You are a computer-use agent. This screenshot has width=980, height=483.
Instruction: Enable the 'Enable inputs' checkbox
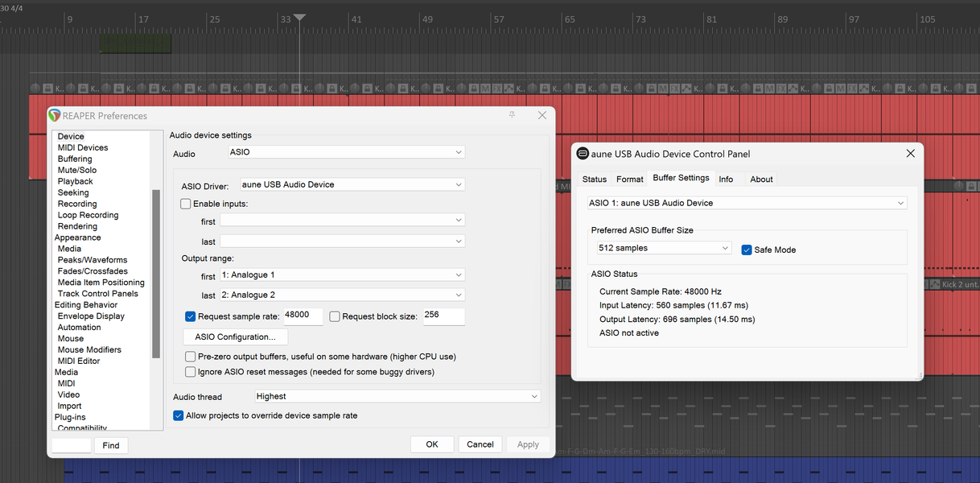tap(186, 204)
